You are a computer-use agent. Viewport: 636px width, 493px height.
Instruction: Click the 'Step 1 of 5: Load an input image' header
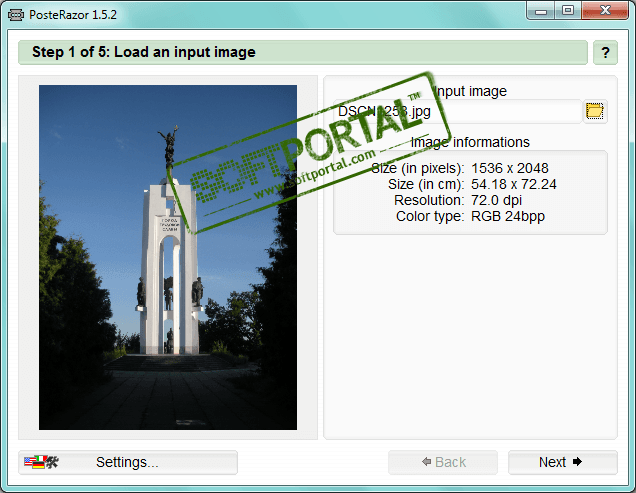pyautogui.click(x=303, y=52)
